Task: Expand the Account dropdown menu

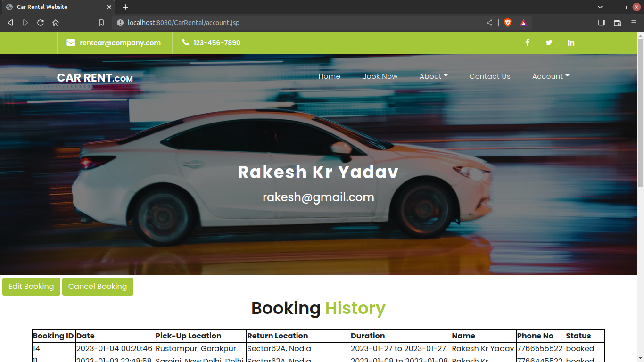Action: pos(551,76)
